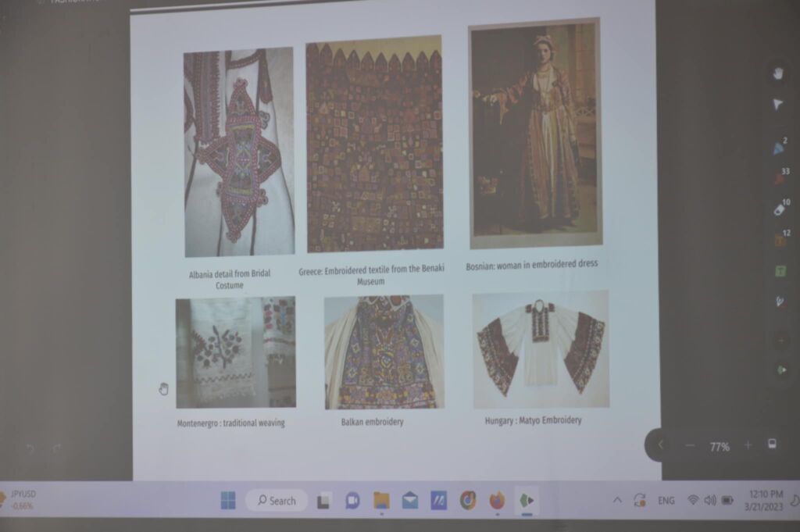
Task: Open Firefox from the taskbar
Action: click(x=497, y=500)
